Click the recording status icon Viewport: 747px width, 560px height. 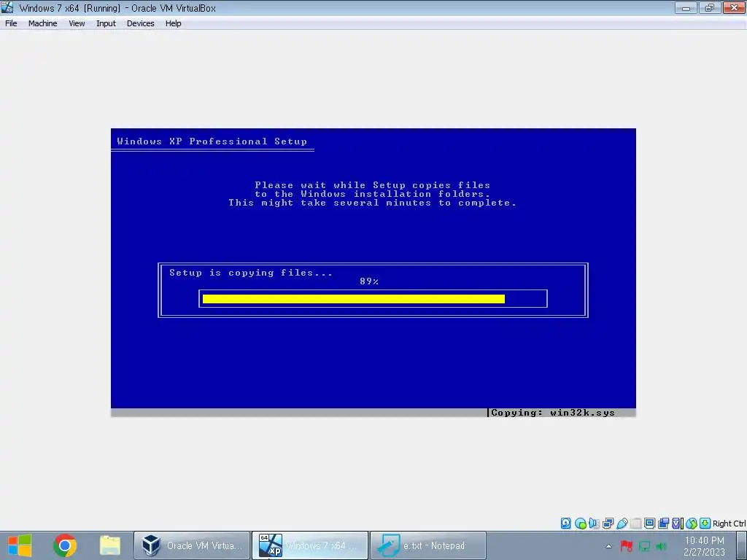pyautogui.click(x=663, y=524)
